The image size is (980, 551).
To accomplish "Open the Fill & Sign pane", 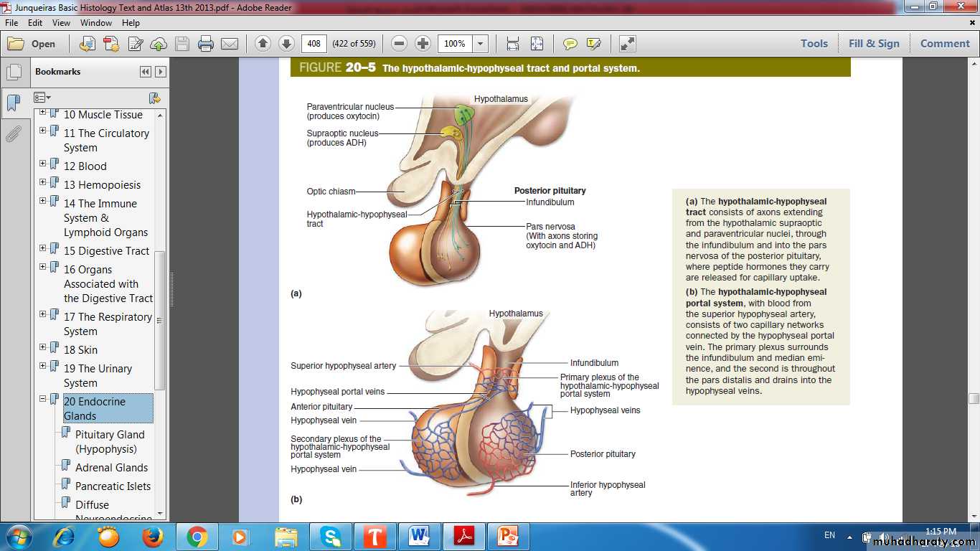I will click(x=873, y=44).
